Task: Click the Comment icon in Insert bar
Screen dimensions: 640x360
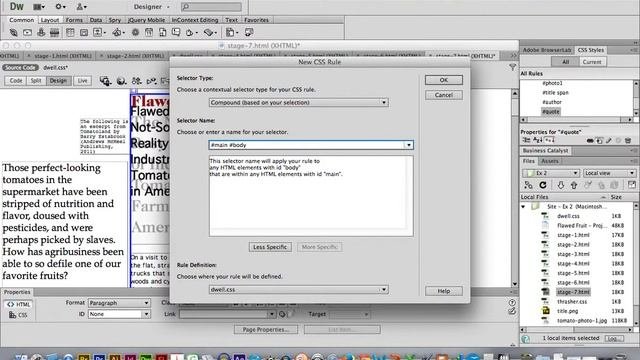Action: click(176, 32)
